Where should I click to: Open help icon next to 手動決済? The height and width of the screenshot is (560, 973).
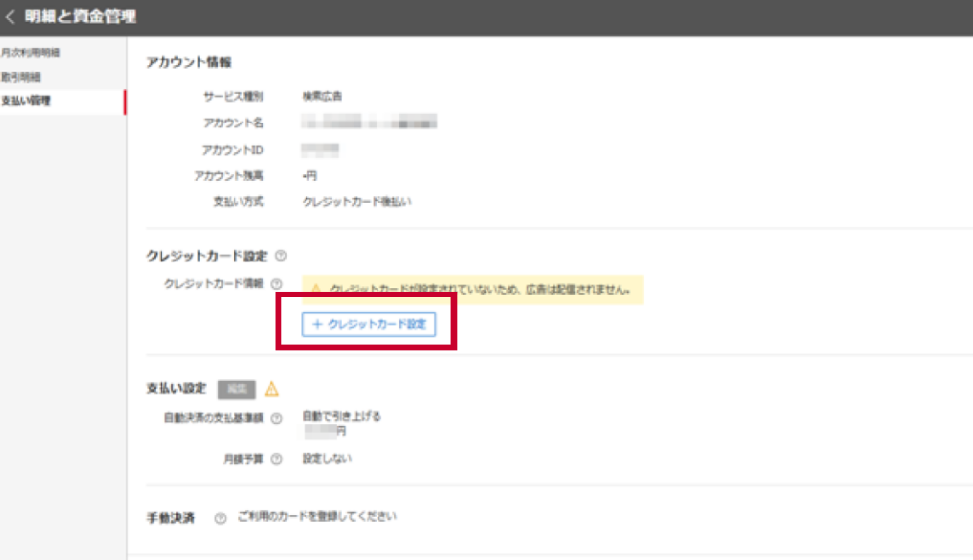click(220, 518)
